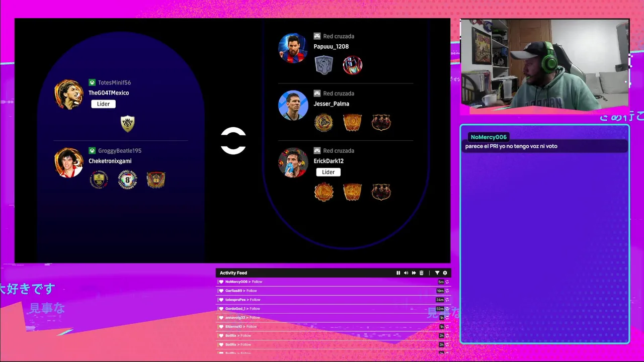Click 'GordoGod_1 > Follow' feed row
The width and height of the screenshot is (644, 362).
pyautogui.click(x=333, y=309)
